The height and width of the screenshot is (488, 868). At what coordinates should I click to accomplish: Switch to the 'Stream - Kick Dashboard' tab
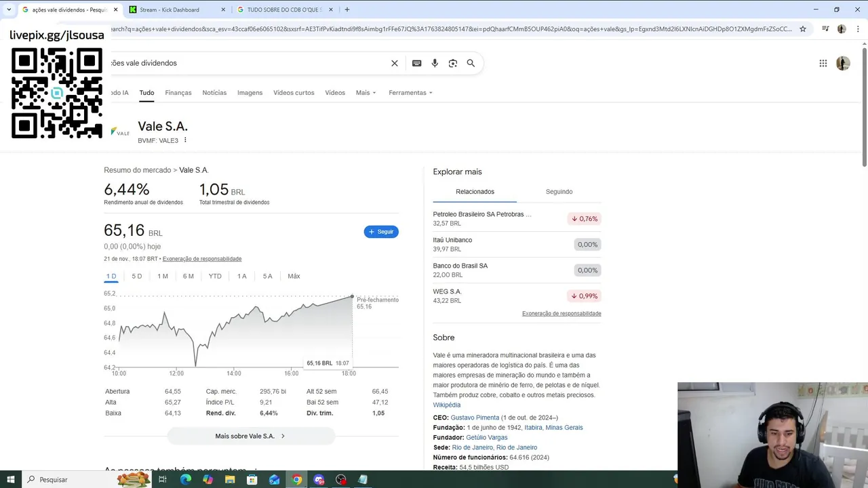click(178, 9)
